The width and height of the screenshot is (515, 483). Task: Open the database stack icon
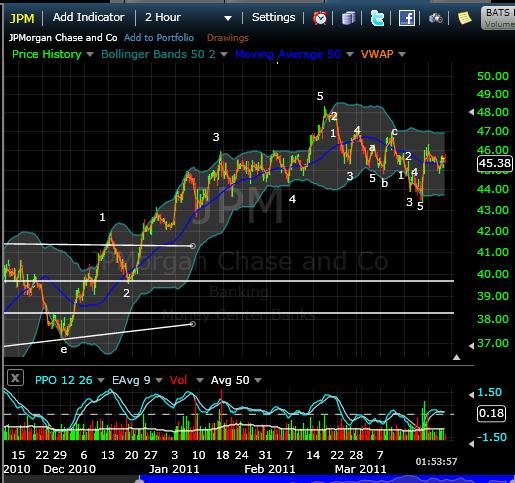348,18
